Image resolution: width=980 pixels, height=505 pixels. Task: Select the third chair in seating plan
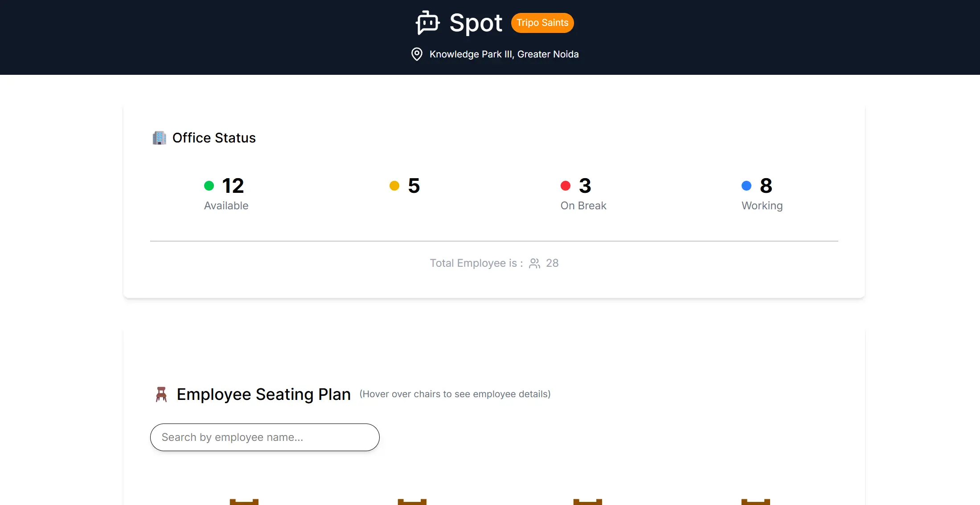coord(589,501)
